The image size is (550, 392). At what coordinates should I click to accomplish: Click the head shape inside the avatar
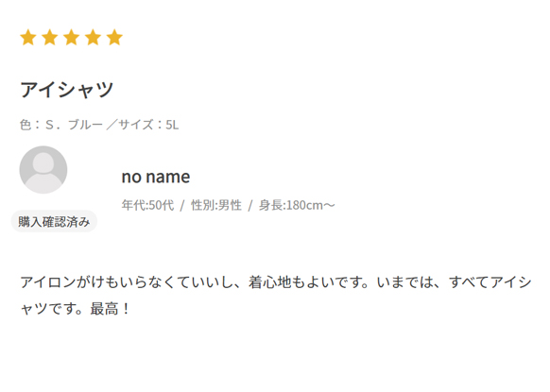click(43, 162)
